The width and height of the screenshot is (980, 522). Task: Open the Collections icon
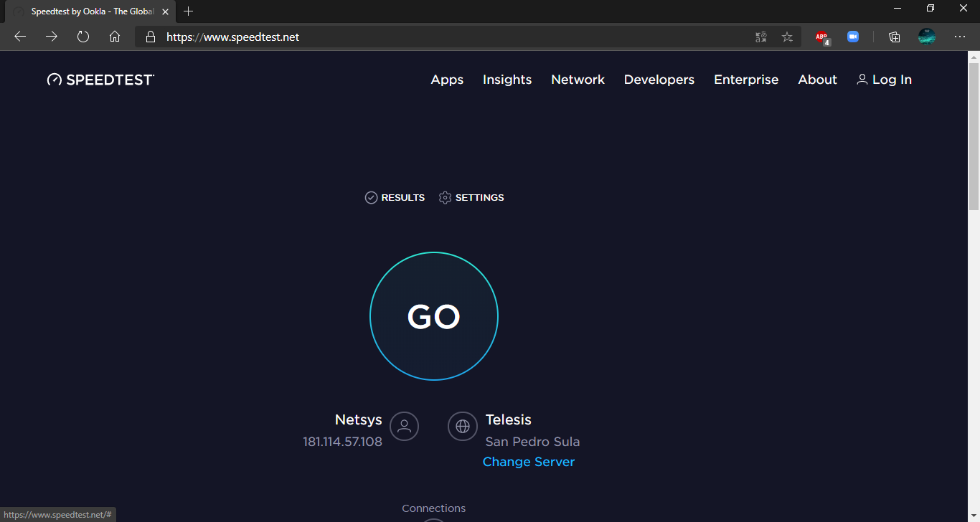tap(894, 37)
